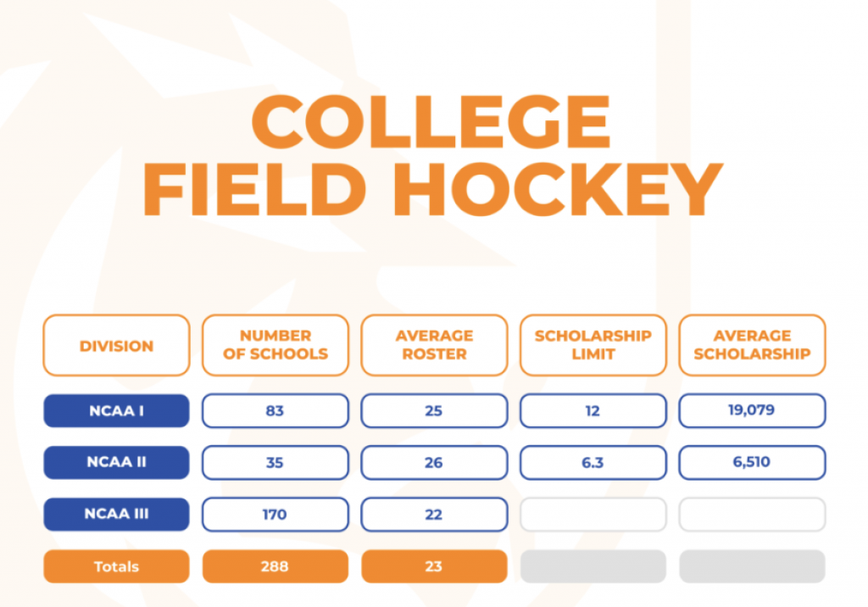Screen dimensions: 868x607
Task: Click the total schools value 288
Action: 275,566
